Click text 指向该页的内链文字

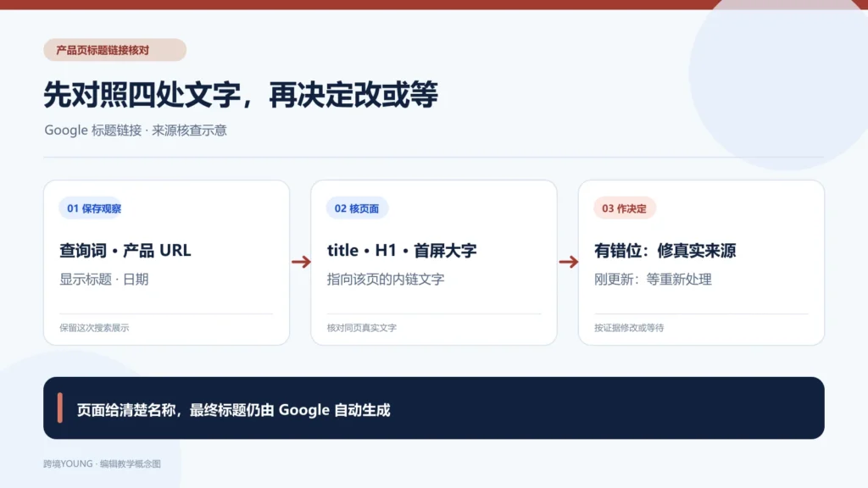click(x=386, y=280)
